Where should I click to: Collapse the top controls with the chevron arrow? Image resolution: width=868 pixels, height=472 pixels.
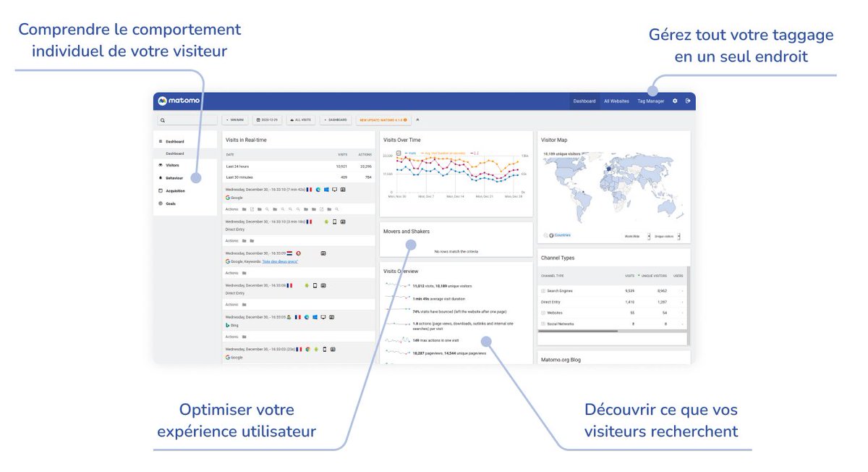pos(417,119)
